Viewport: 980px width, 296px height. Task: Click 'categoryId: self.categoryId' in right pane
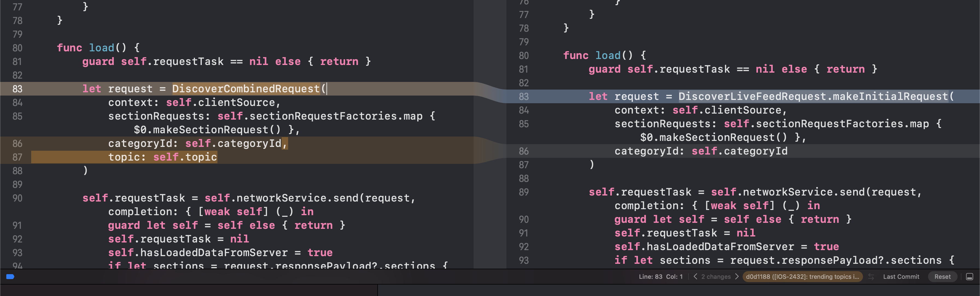[x=701, y=151]
